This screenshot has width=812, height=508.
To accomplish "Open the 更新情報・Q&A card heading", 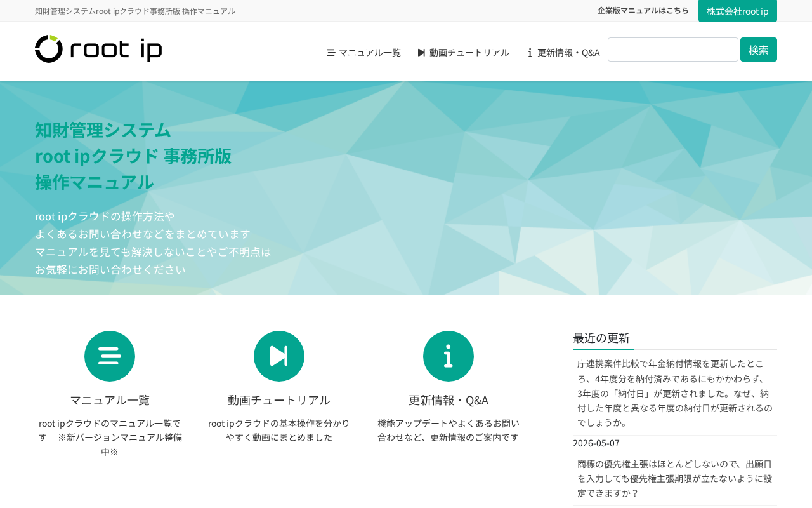I will point(449,400).
